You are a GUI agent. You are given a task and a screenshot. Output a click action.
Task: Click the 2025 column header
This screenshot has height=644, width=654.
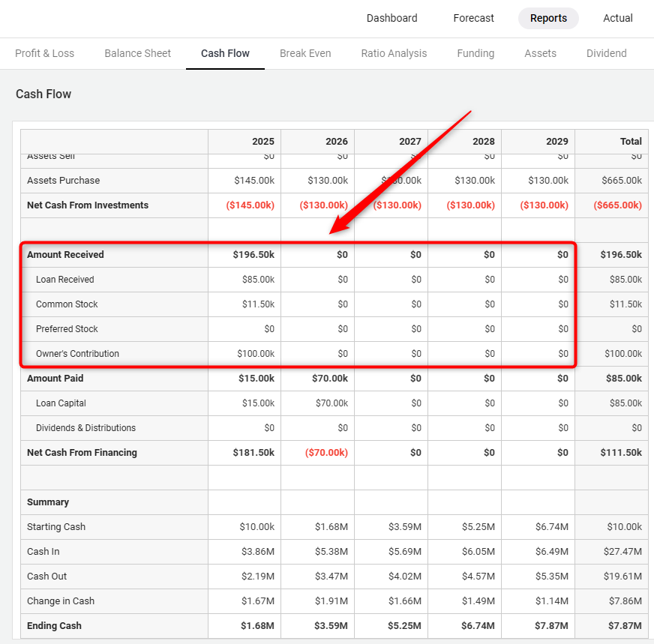(x=263, y=141)
